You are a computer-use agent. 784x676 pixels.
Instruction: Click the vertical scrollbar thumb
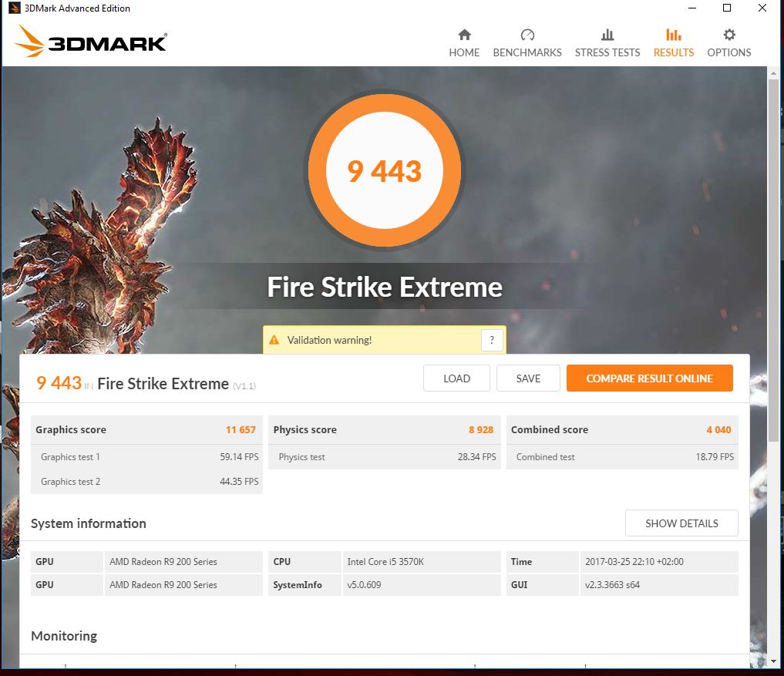point(773,260)
